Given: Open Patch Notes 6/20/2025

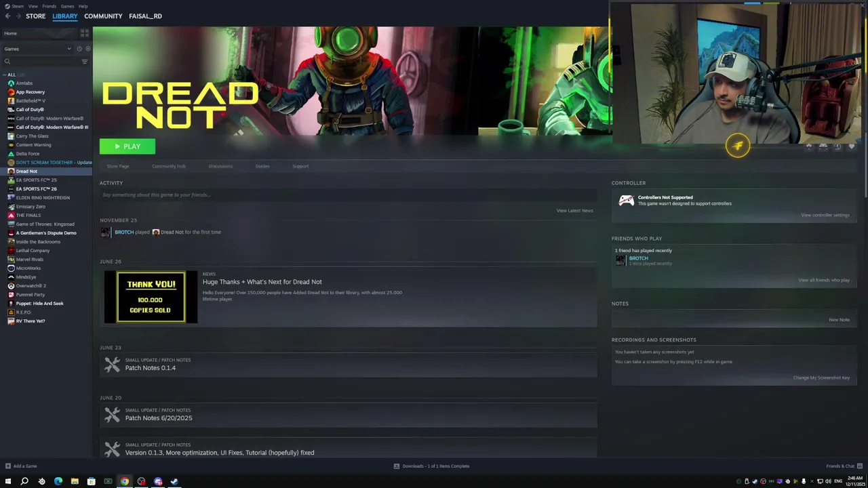Looking at the screenshot, I should (x=158, y=418).
